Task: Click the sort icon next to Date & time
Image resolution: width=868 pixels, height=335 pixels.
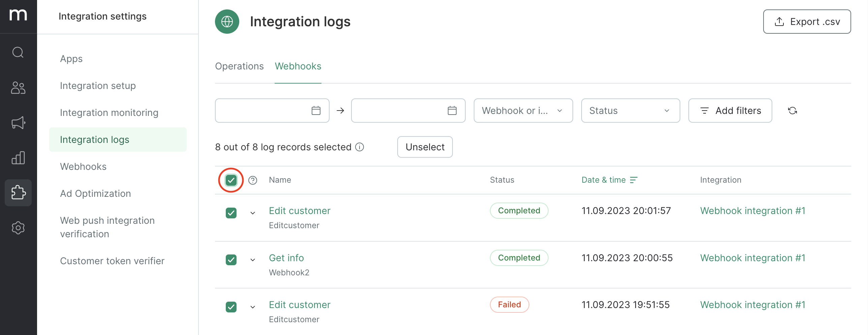Action: [x=634, y=180]
